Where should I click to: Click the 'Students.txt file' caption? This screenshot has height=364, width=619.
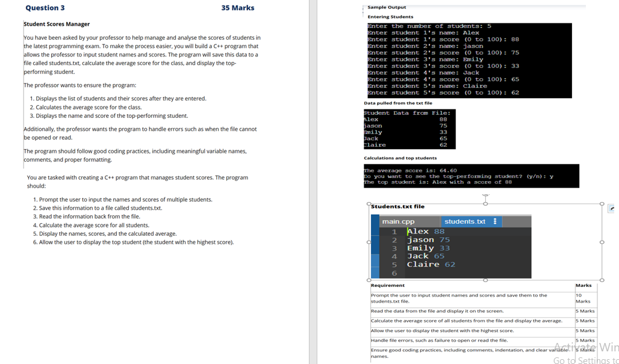coord(398,206)
